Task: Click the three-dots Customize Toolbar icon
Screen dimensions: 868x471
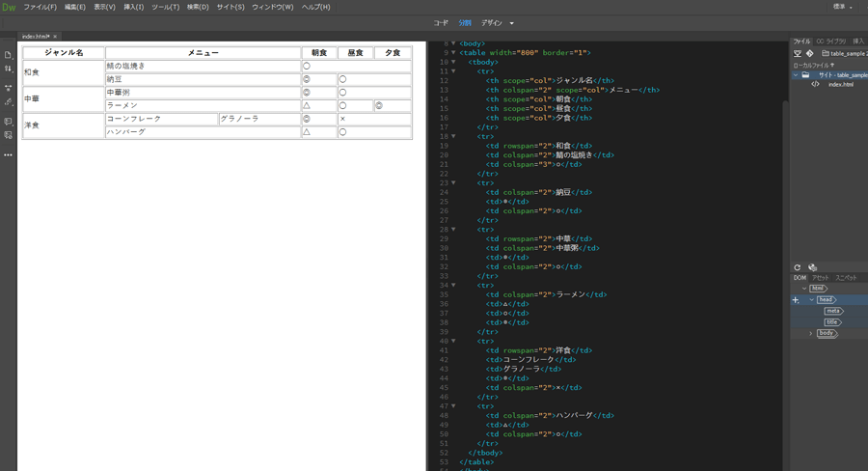Action: (8, 154)
